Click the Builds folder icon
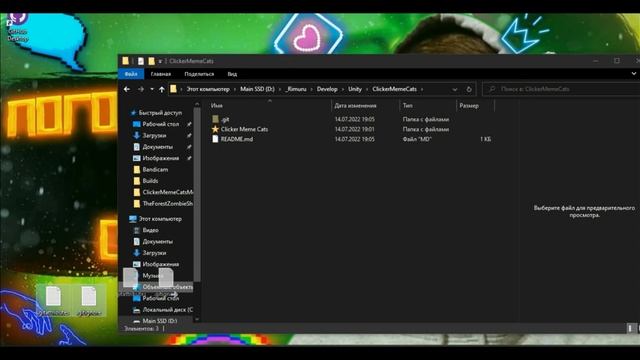640x360 pixels. (137, 181)
